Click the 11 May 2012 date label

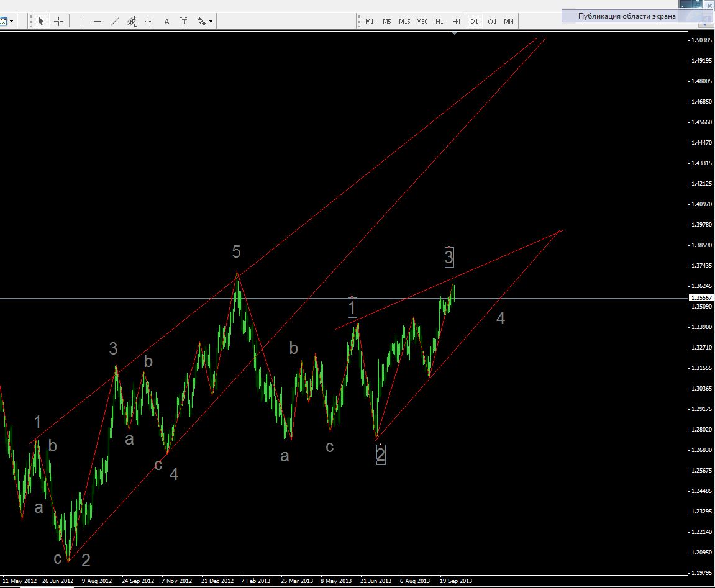(20, 581)
